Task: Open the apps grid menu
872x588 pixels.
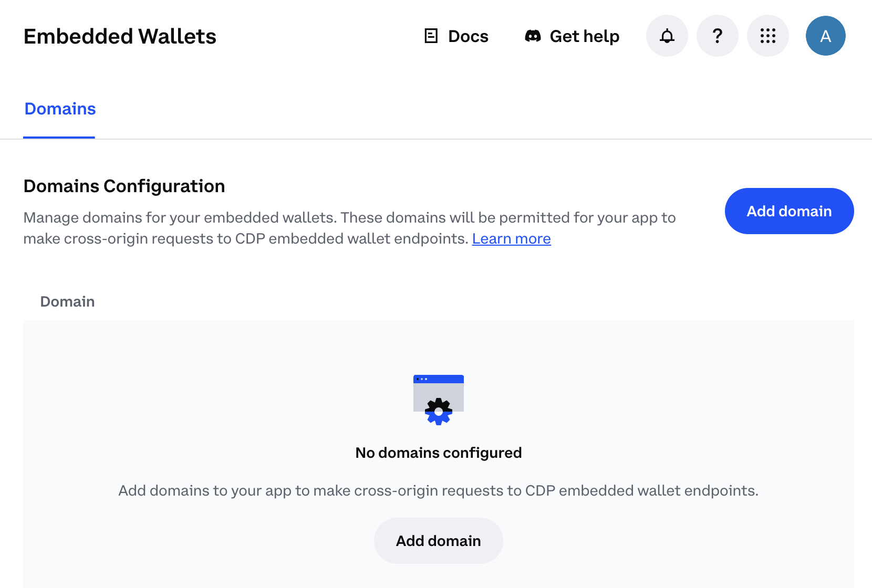Action: tap(767, 36)
